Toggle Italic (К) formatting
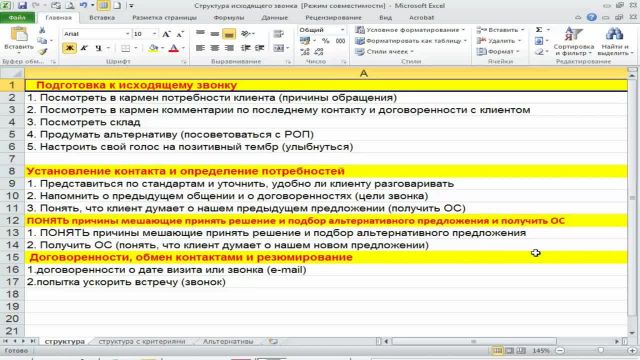640x360 pixels. click(x=84, y=48)
